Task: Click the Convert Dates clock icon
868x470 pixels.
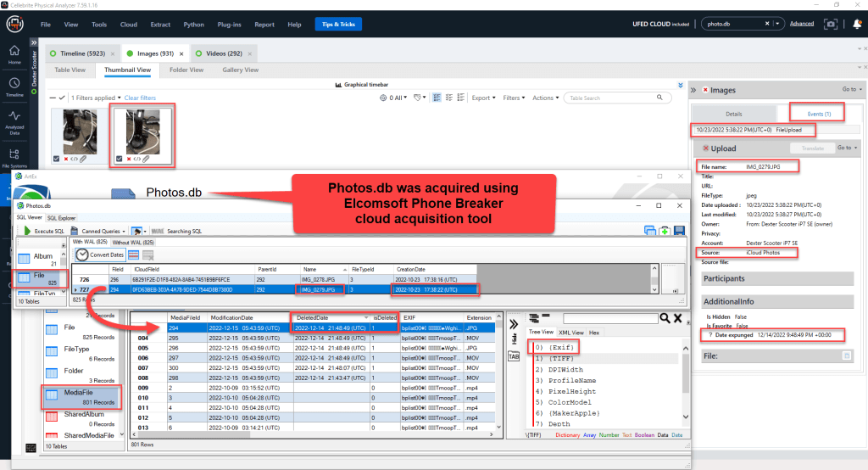Action: (x=82, y=255)
